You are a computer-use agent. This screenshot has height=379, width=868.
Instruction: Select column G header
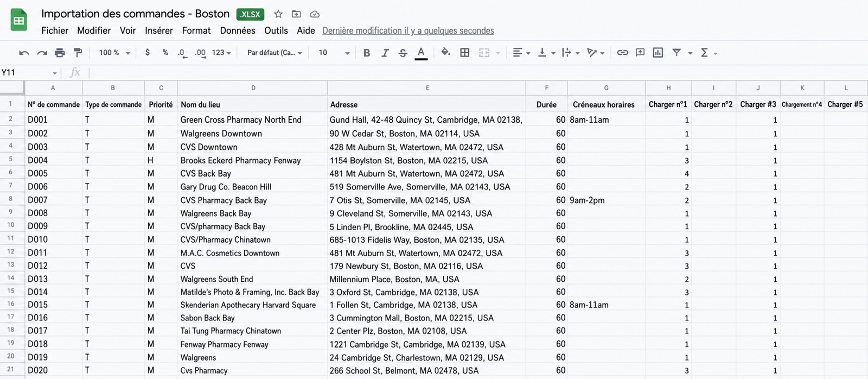click(x=606, y=88)
